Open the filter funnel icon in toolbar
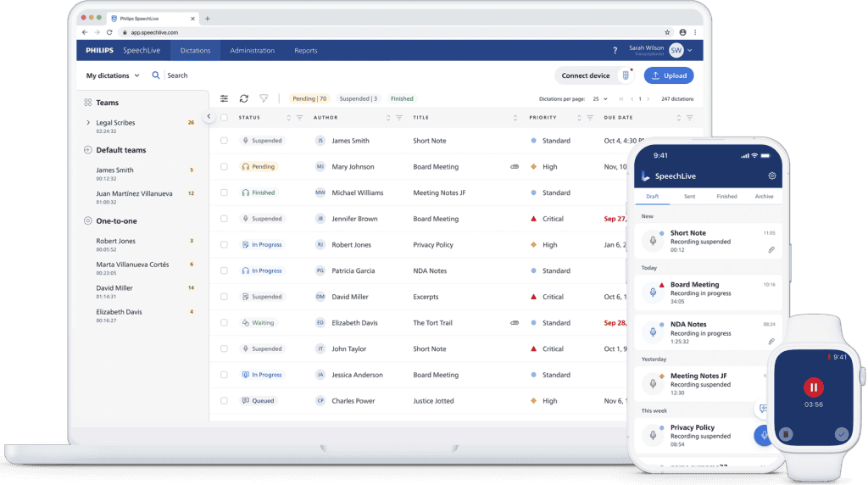The image size is (868, 485). point(264,98)
